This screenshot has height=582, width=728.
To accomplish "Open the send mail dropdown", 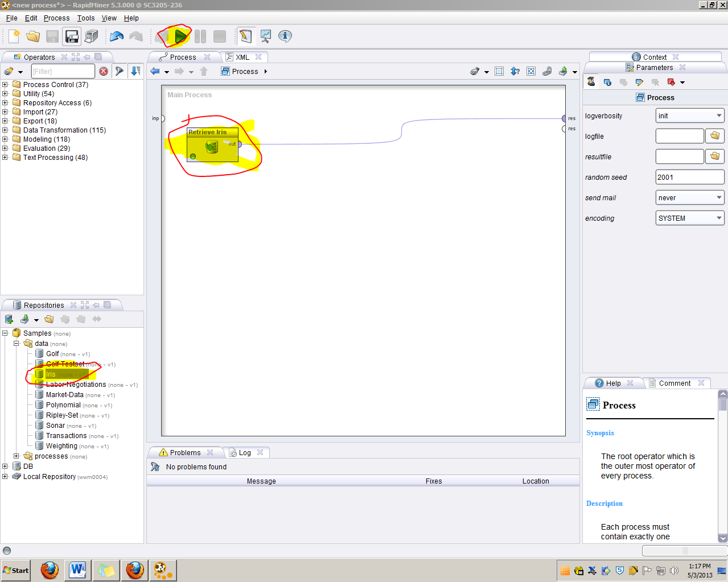I will (x=690, y=197).
